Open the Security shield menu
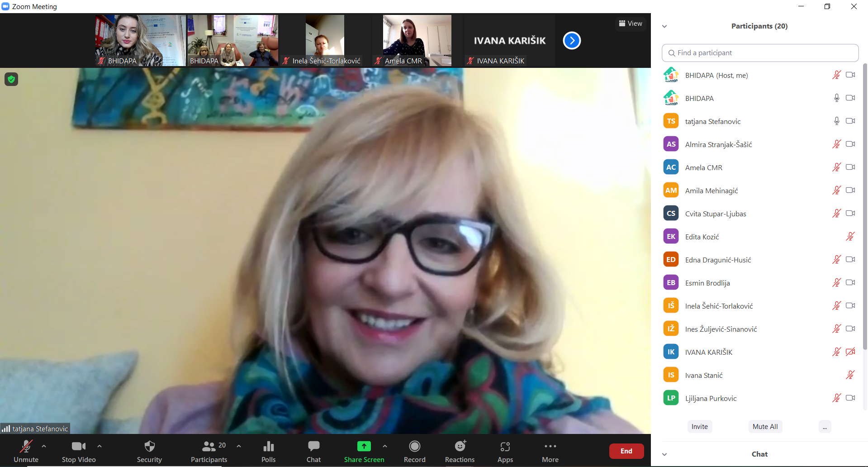 coord(149,447)
